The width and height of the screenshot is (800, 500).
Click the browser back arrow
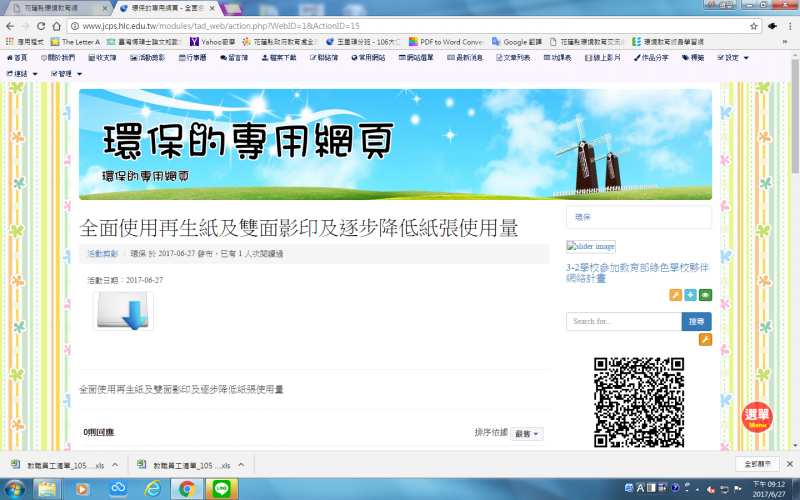[10, 26]
